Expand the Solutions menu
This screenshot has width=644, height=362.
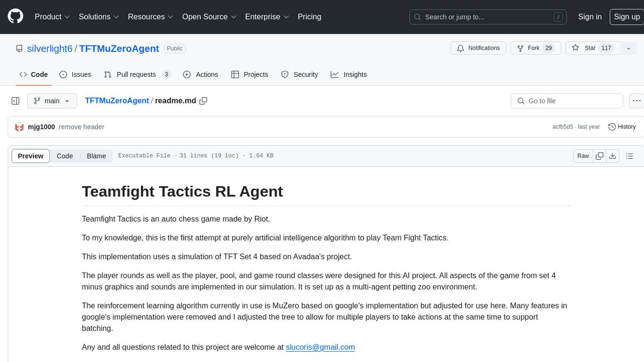tap(98, 17)
